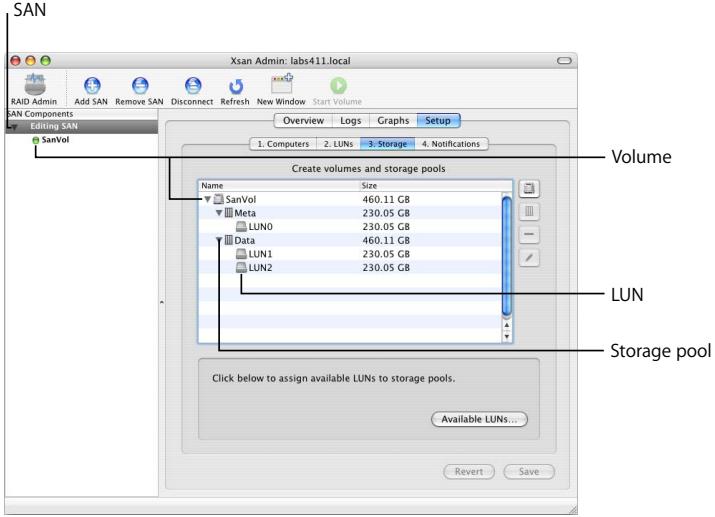Click the window resize grip corner
The image size is (715, 517).
tap(573, 510)
